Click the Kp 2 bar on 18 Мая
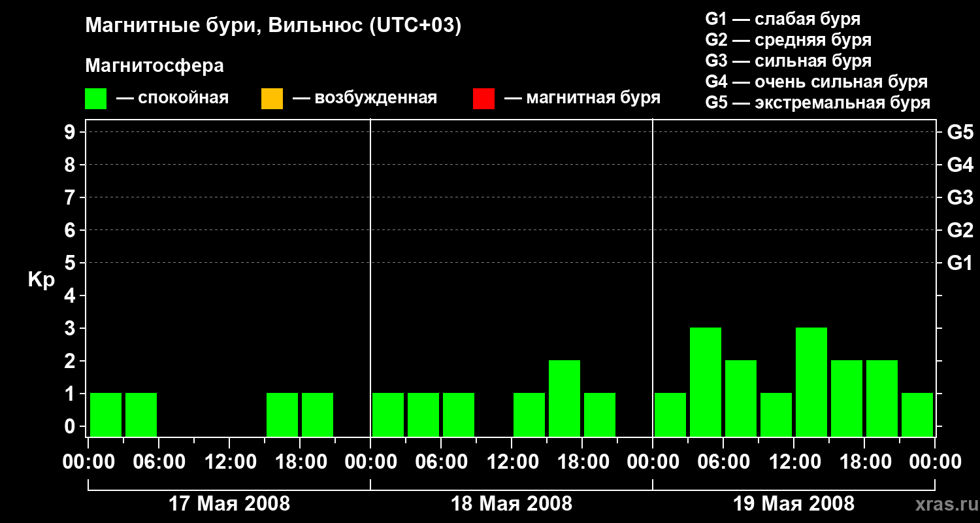 click(564, 398)
